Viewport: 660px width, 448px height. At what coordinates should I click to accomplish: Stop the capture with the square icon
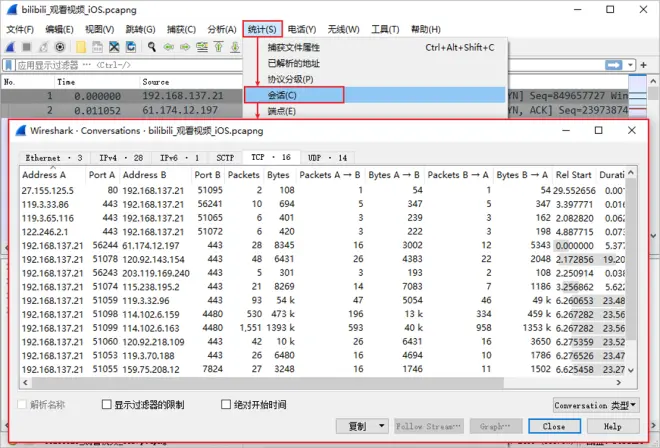click(27, 47)
